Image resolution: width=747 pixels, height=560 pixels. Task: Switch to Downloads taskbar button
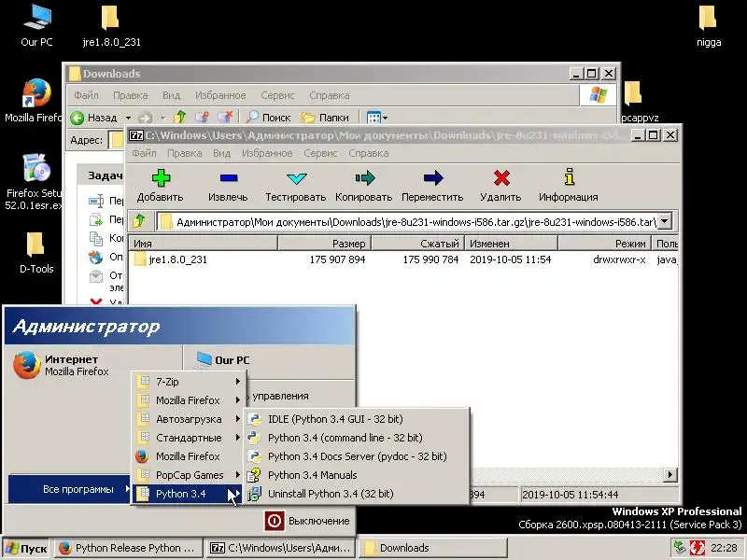(x=433, y=548)
